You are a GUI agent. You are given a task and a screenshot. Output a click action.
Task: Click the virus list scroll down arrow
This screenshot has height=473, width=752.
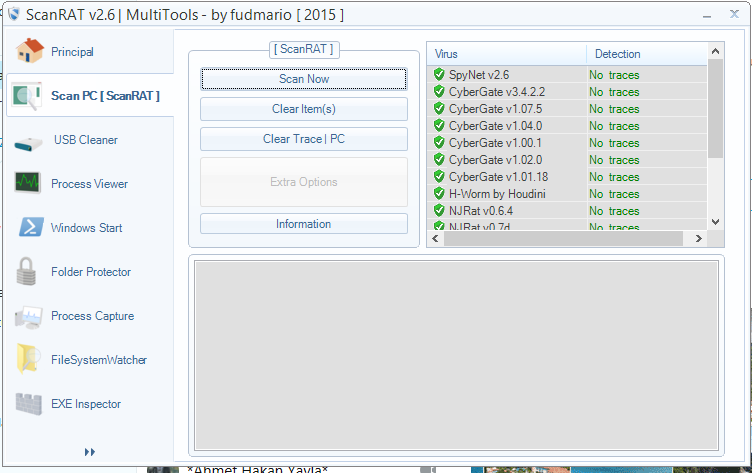[x=716, y=222]
